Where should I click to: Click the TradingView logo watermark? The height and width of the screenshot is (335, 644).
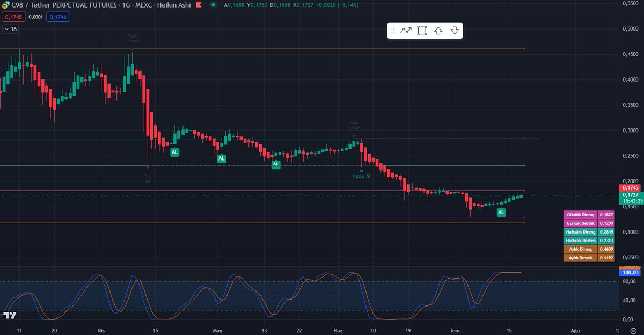[x=9, y=315]
